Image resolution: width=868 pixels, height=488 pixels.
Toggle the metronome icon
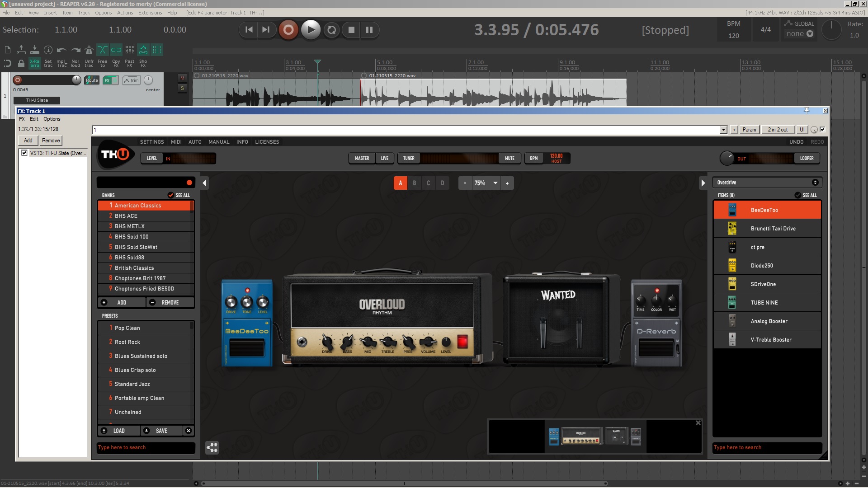click(89, 50)
